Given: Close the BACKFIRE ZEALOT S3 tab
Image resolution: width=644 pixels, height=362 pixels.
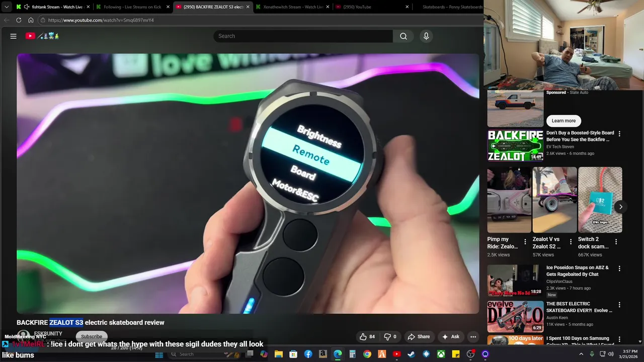Looking at the screenshot, I should [x=248, y=7].
